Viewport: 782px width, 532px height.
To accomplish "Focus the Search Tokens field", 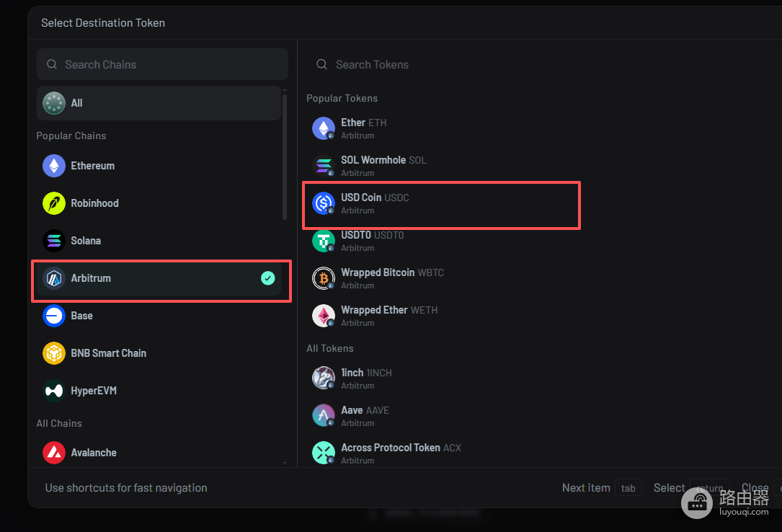I will click(x=543, y=64).
